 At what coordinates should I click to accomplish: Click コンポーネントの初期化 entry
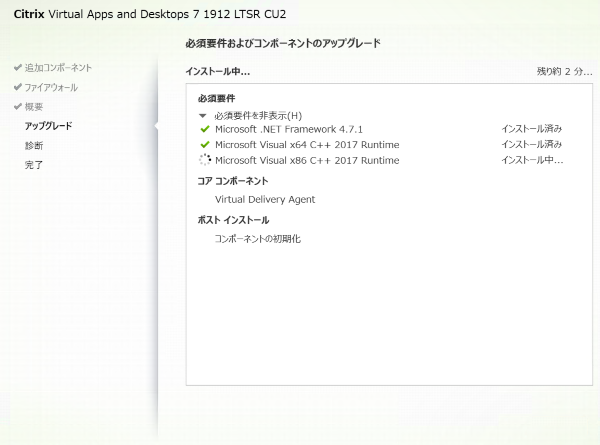258,239
